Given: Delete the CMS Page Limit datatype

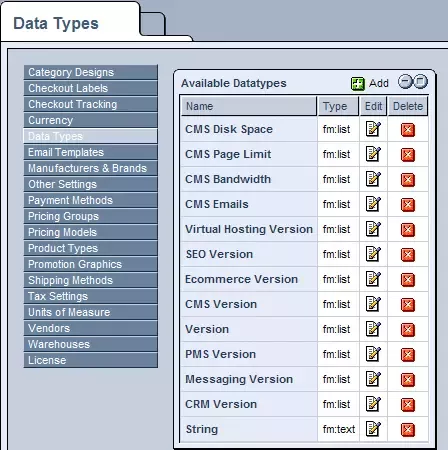Looking at the screenshot, I should coord(408,155).
